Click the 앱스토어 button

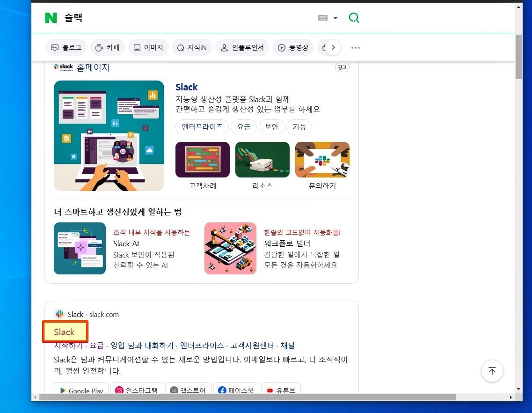pyautogui.click(x=188, y=389)
